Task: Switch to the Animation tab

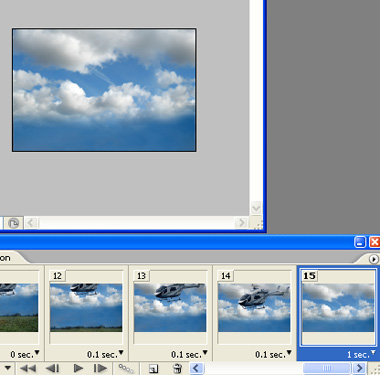Action: 6,258
